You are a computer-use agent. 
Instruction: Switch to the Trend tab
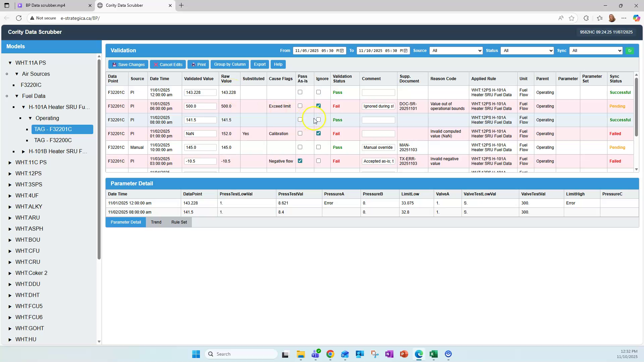click(156, 222)
